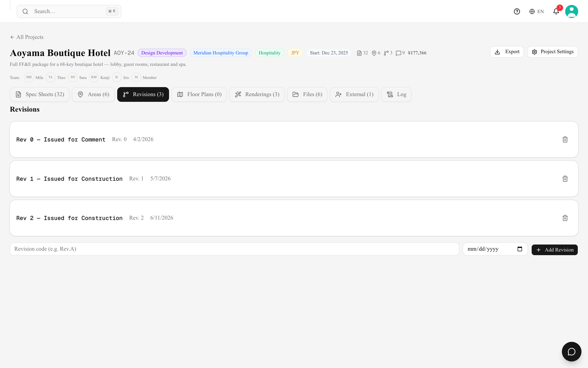Click the calendar icon in date field

[520, 249]
